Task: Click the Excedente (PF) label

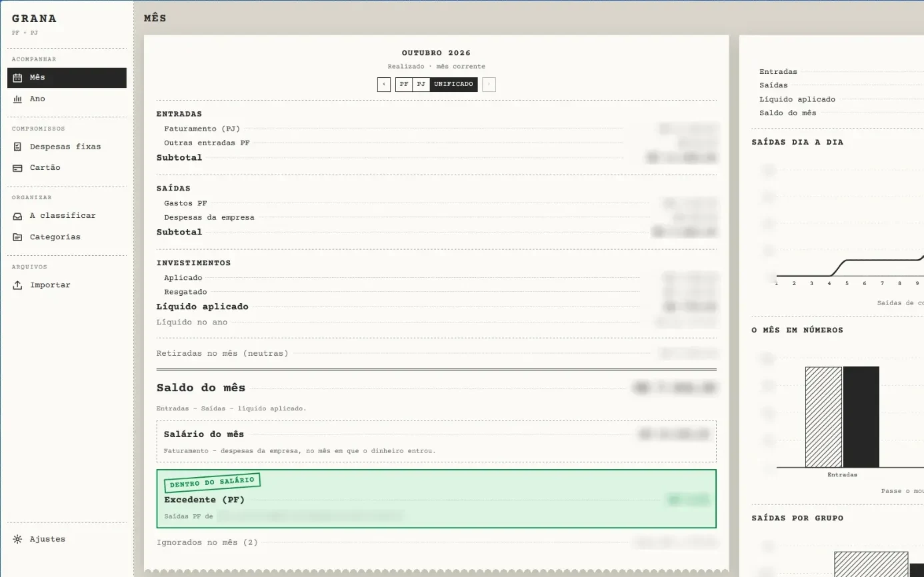Action: [204, 500]
